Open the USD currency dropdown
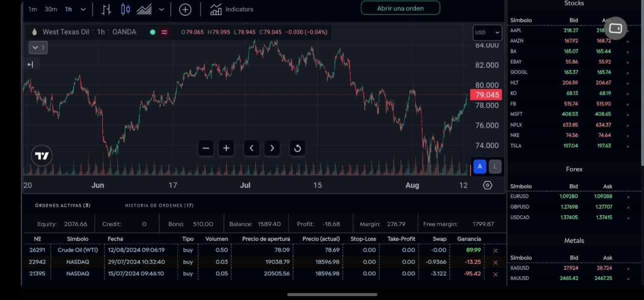The image size is (644, 300). (x=487, y=32)
